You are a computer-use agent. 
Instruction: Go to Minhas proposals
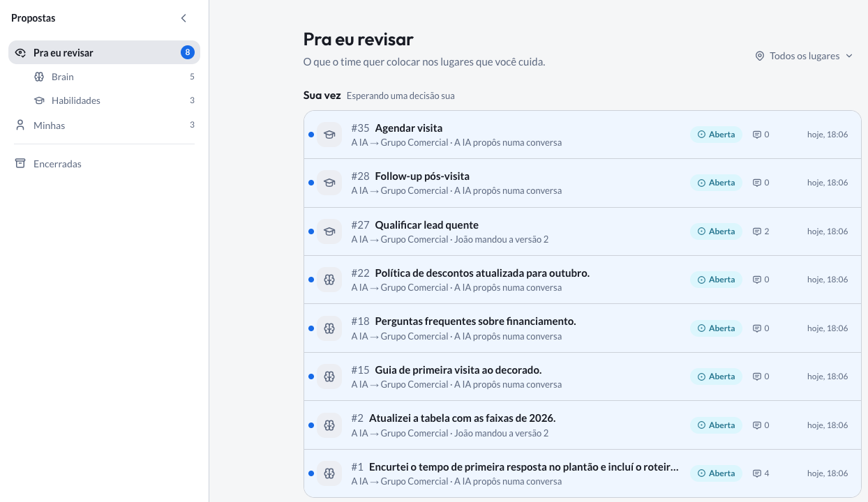tap(104, 125)
